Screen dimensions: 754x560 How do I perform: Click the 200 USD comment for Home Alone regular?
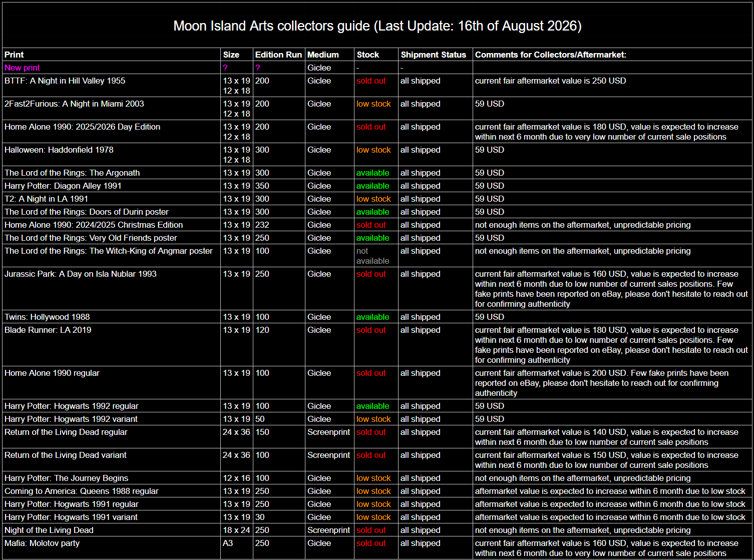click(x=603, y=383)
